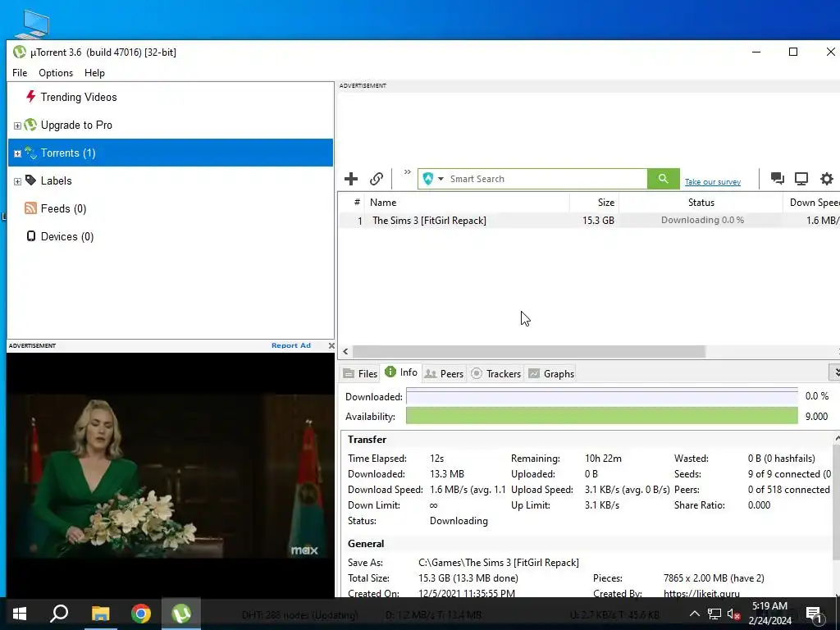This screenshot has width=840, height=630.
Task: Click the 15.3 GB size cell
Action: (598, 221)
